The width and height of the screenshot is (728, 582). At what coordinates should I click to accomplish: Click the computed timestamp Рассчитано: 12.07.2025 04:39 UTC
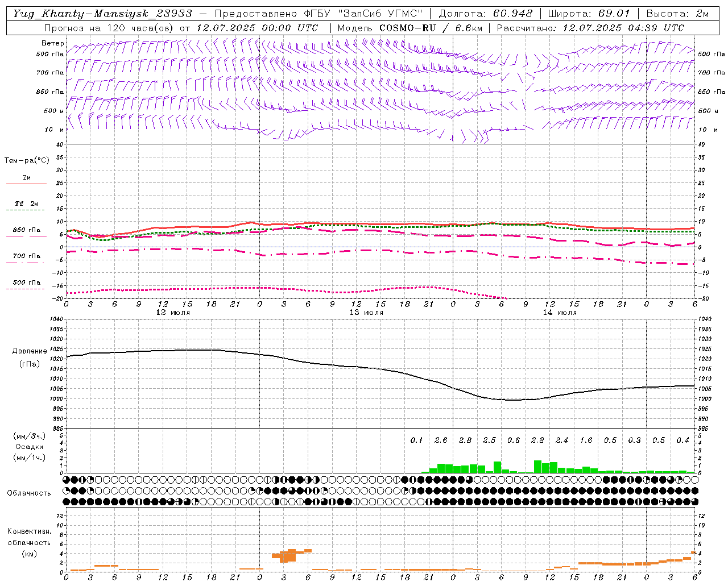point(590,28)
